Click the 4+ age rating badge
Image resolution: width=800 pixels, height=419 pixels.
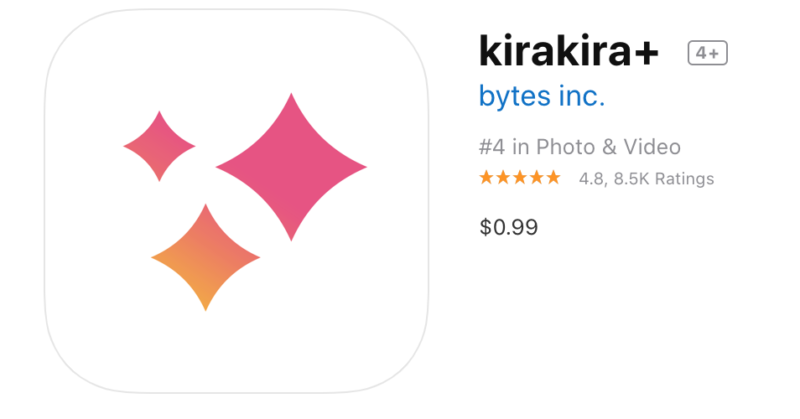click(x=708, y=53)
